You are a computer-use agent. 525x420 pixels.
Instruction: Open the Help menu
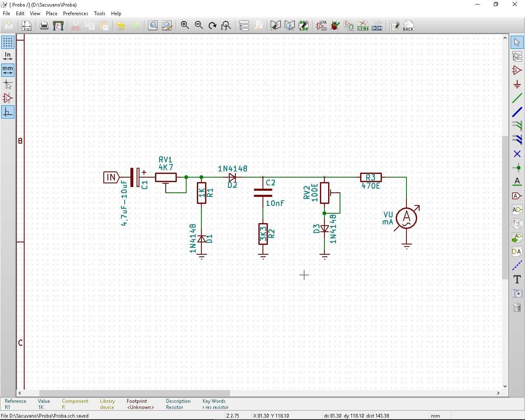tap(116, 14)
